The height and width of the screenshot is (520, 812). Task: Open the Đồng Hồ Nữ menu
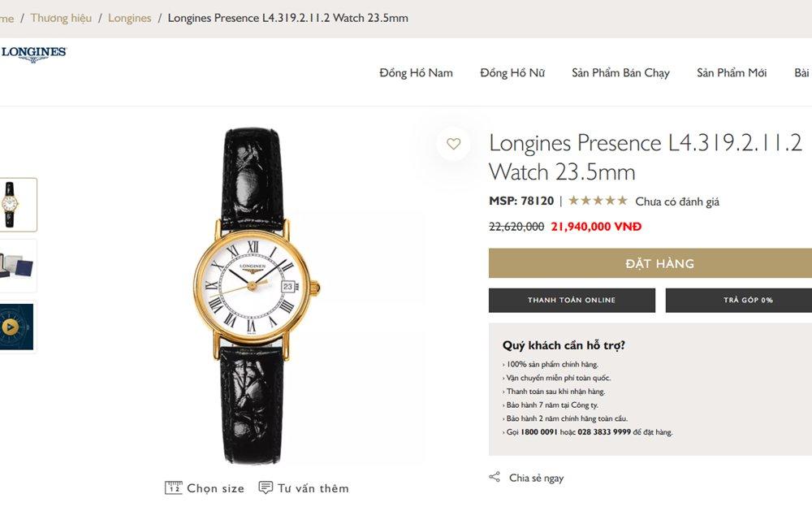point(512,73)
